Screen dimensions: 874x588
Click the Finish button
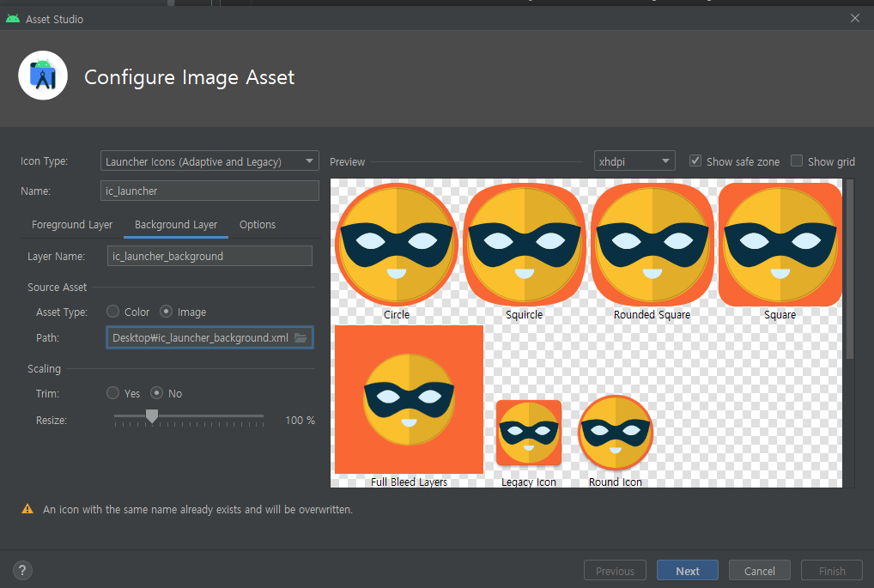point(832,571)
